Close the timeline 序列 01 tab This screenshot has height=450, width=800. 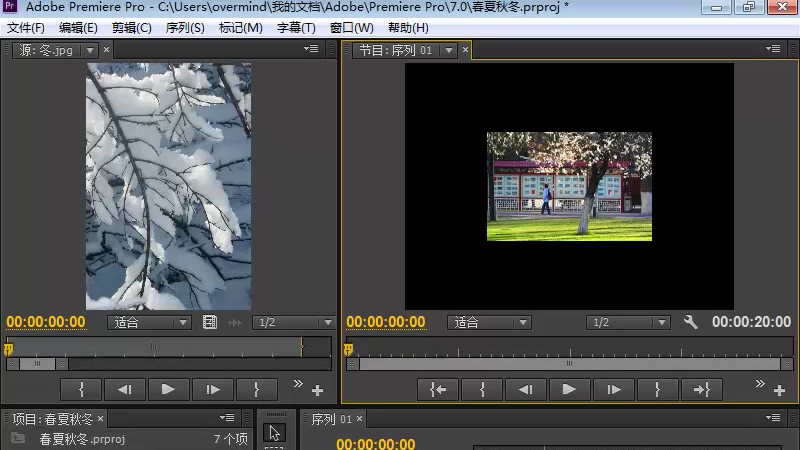coord(359,419)
